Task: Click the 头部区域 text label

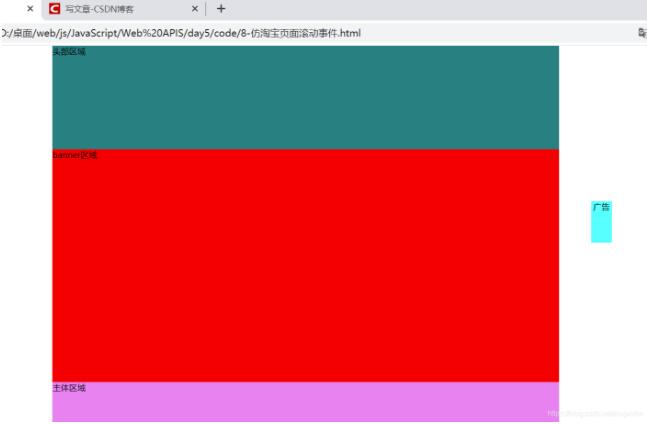Action: [69, 52]
